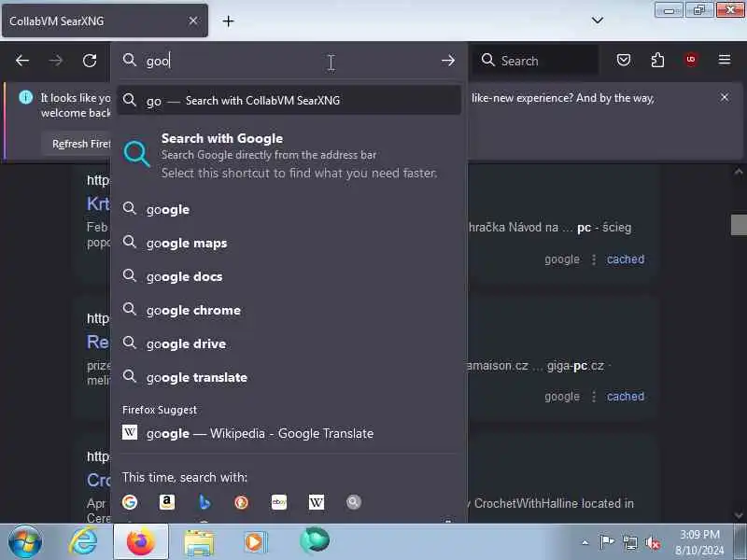Open Action Center flag icon

click(606, 542)
